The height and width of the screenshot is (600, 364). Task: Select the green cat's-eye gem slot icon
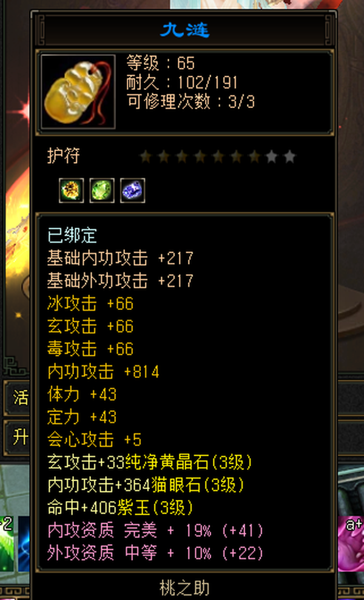[102, 190]
